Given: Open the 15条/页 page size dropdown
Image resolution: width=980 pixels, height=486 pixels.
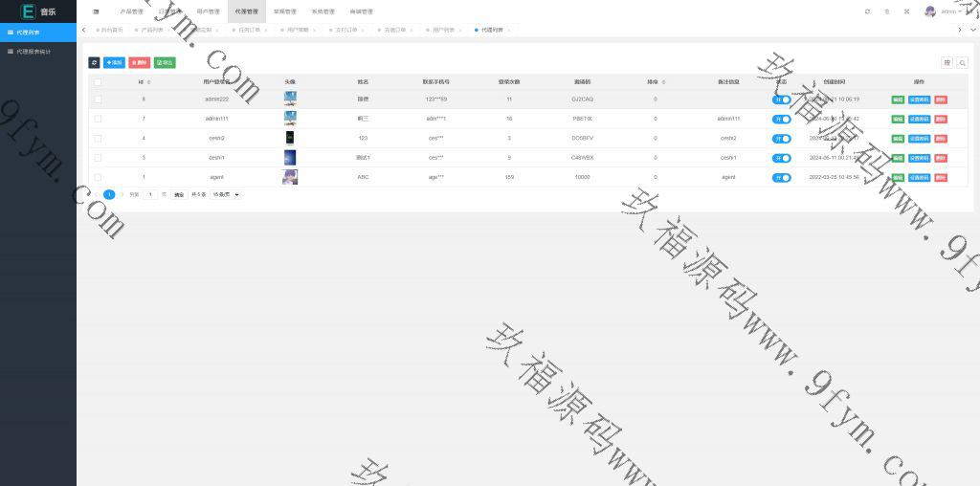Looking at the screenshot, I should pyautogui.click(x=225, y=194).
